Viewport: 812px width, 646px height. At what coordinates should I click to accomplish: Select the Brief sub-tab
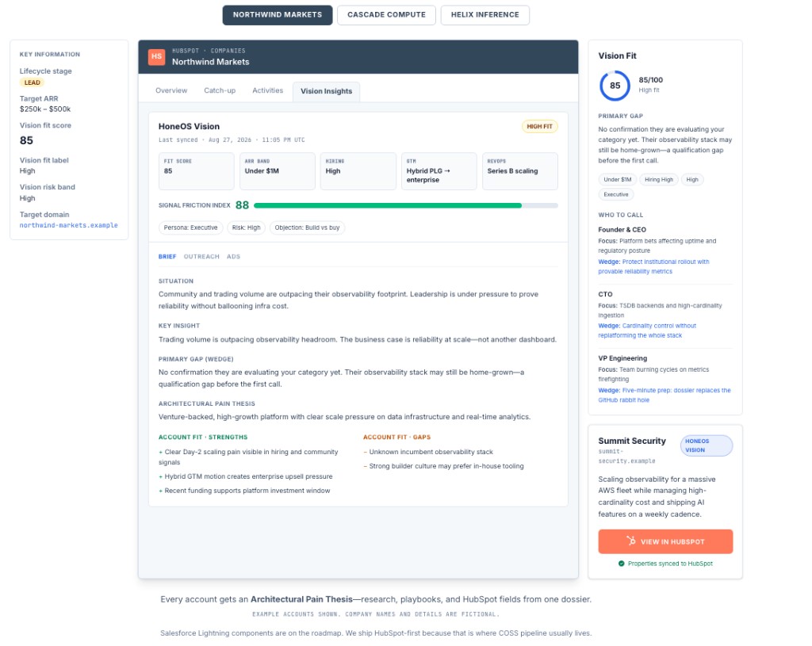pos(167,257)
